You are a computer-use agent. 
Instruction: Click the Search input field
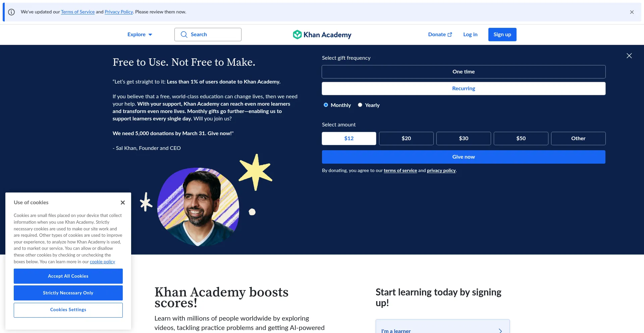[208, 35]
